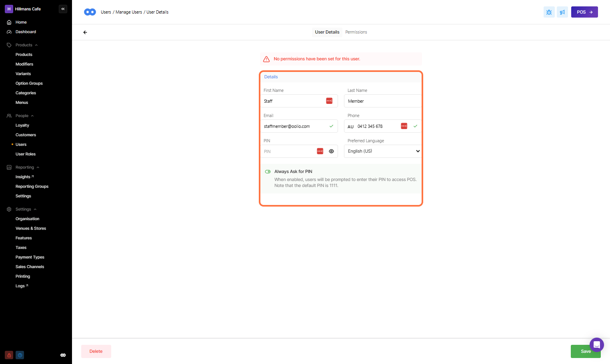The image size is (610, 364).
Task: Go to User Roles page
Action: point(26,154)
